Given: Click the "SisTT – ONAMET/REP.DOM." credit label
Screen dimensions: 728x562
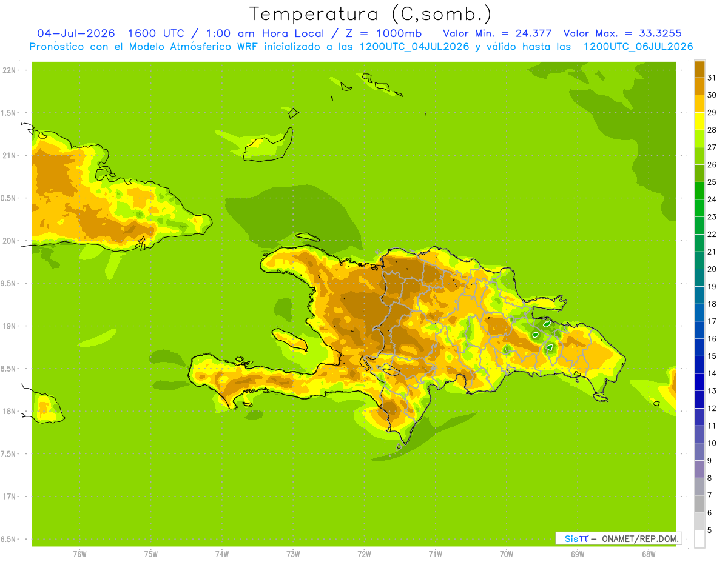Looking at the screenshot, I should pos(618,538).
